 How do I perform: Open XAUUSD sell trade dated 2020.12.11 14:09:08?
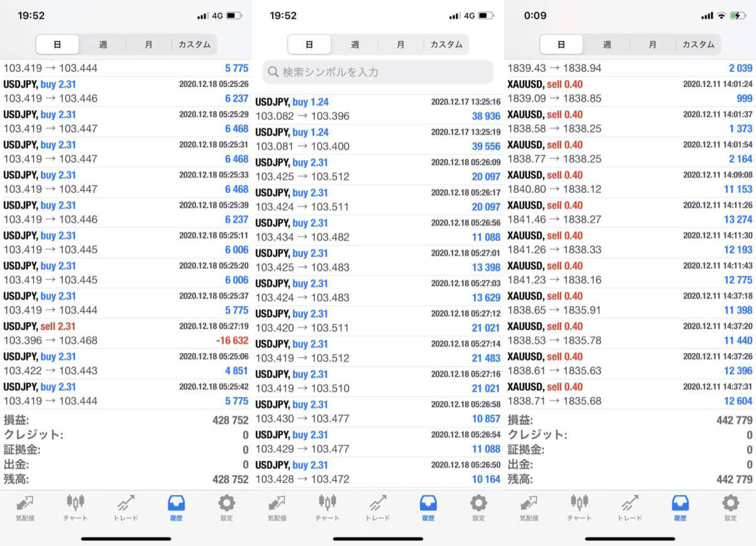click(630, 182)
